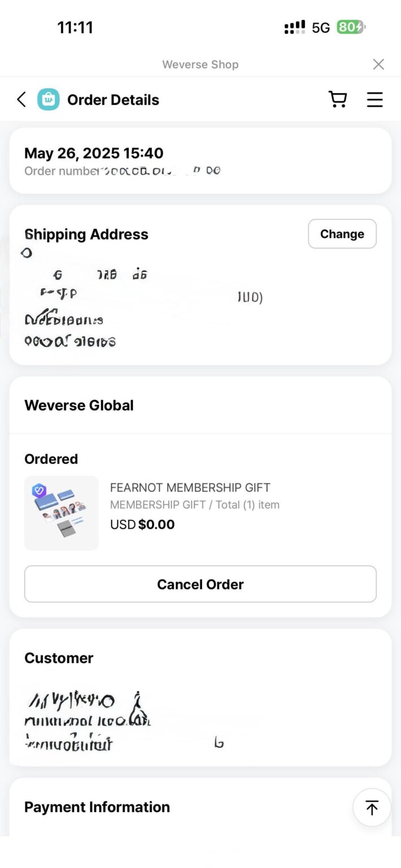Tap the USD $0.00 price
This screenshot has width=401, height=868.
point(143,524)
